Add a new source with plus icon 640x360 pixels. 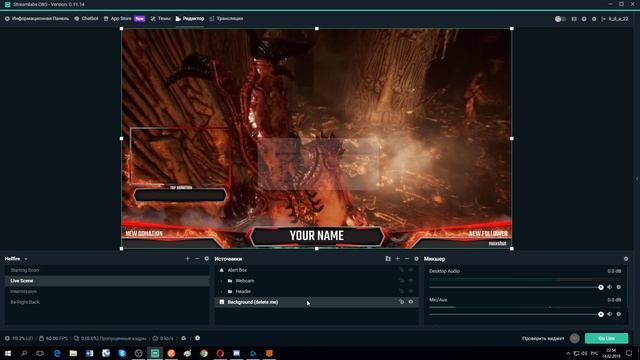tap(397, 259)
